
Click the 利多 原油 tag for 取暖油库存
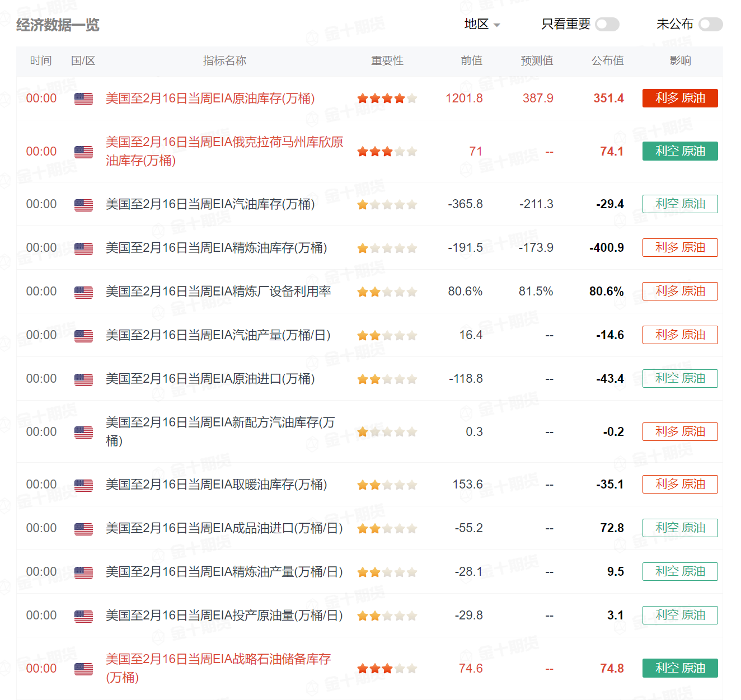click(680, 484)
